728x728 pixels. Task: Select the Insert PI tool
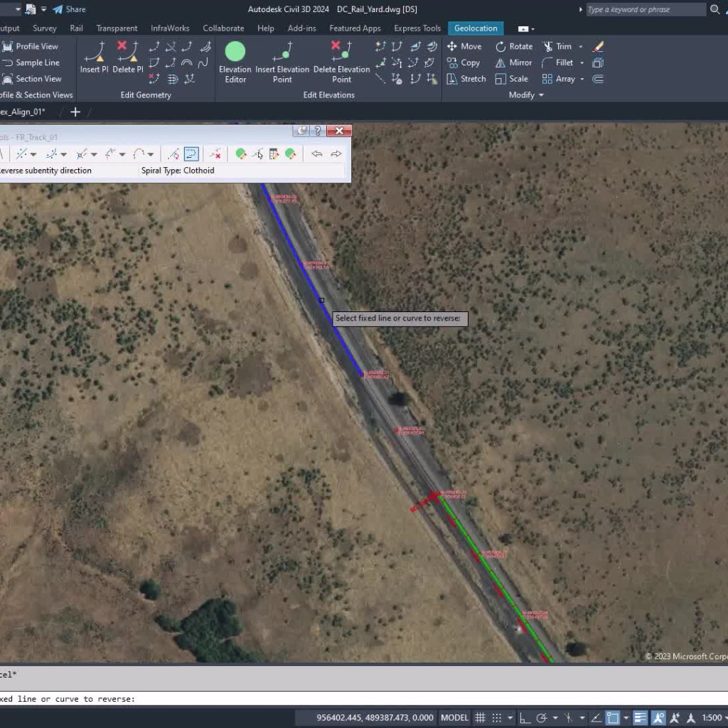coord(94,57)
